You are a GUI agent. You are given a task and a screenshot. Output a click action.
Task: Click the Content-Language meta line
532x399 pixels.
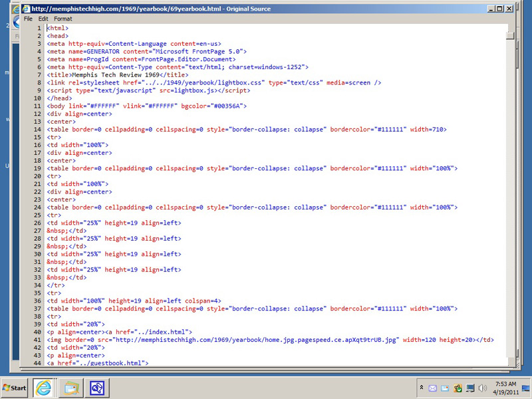click(134, 44)
